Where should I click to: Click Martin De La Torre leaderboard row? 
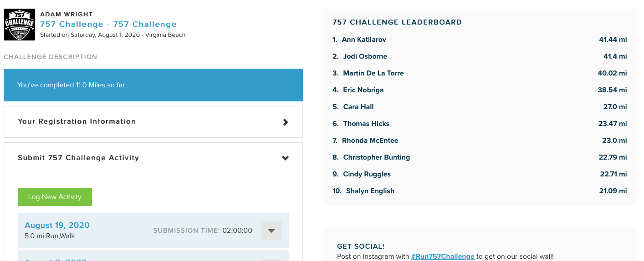373,73
